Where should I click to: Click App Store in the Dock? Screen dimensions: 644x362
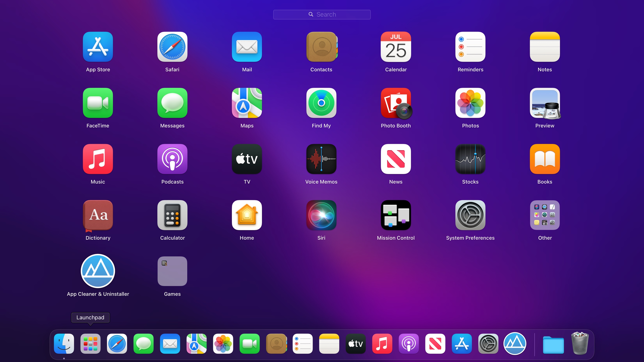[461, 344]
